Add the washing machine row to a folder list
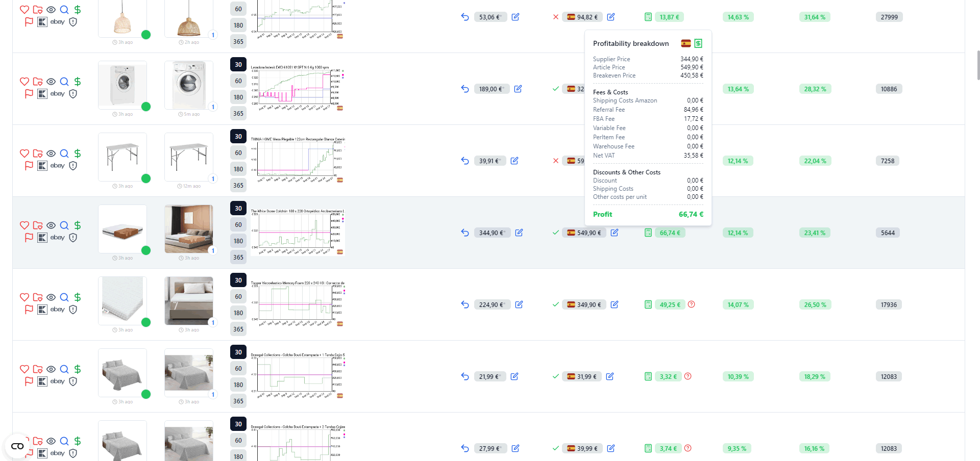Image resolution: width=980 pixels, height=461 pixels. (x=38, y=82)
